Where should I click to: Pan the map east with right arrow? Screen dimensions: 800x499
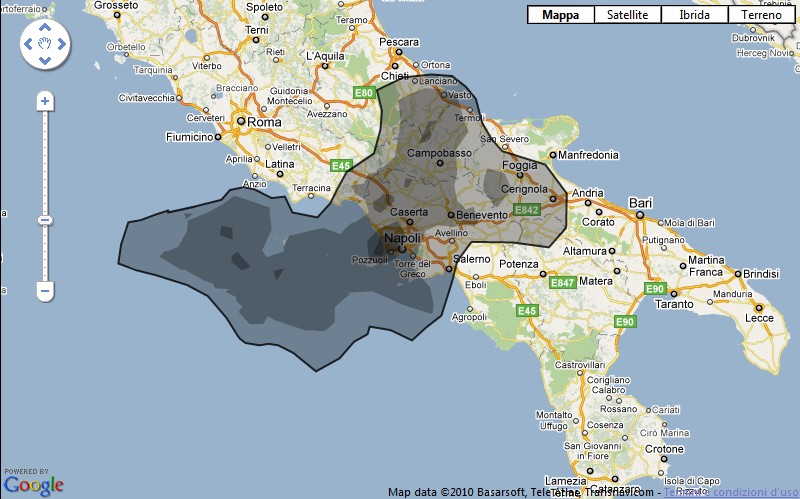61,44
